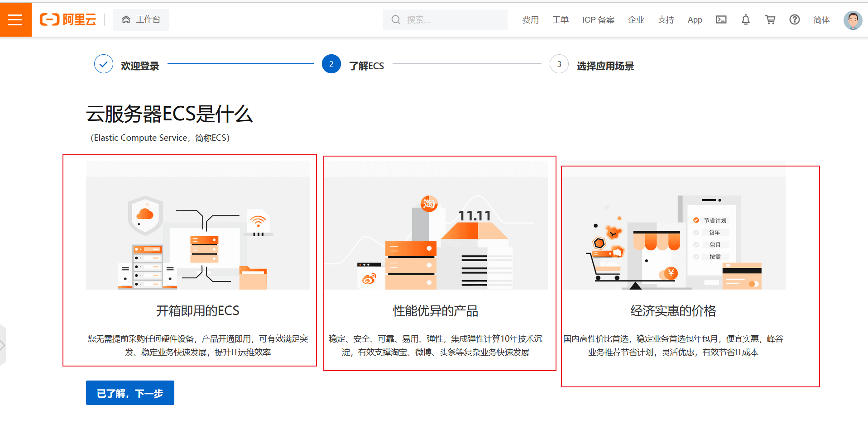Open the help question mark icon
This screenshot has height=438, width=868.
[x=794, y=19]
